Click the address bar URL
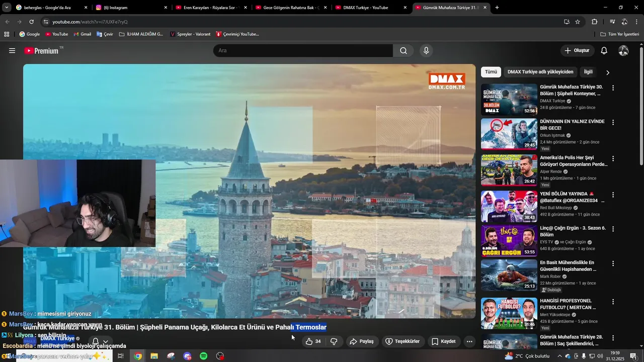Viewport: 644px width, 362px height. (x=90, y=22)
